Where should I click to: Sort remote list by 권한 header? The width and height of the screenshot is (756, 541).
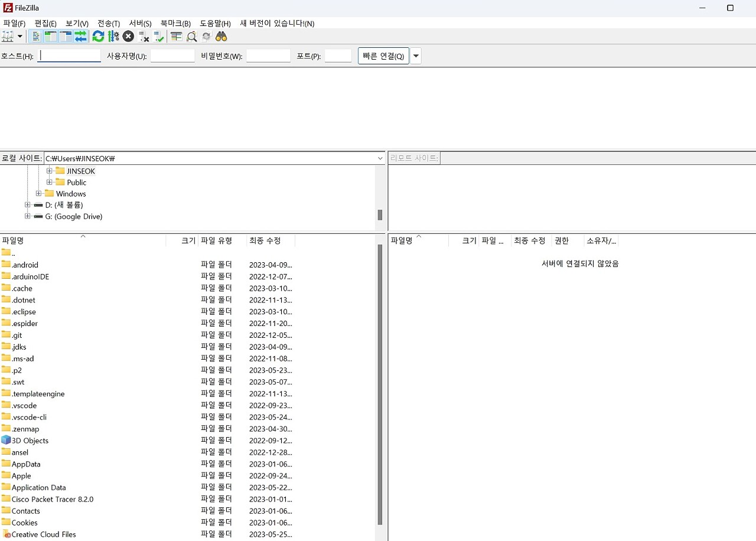pyautogui.click(x=568, y=240)
